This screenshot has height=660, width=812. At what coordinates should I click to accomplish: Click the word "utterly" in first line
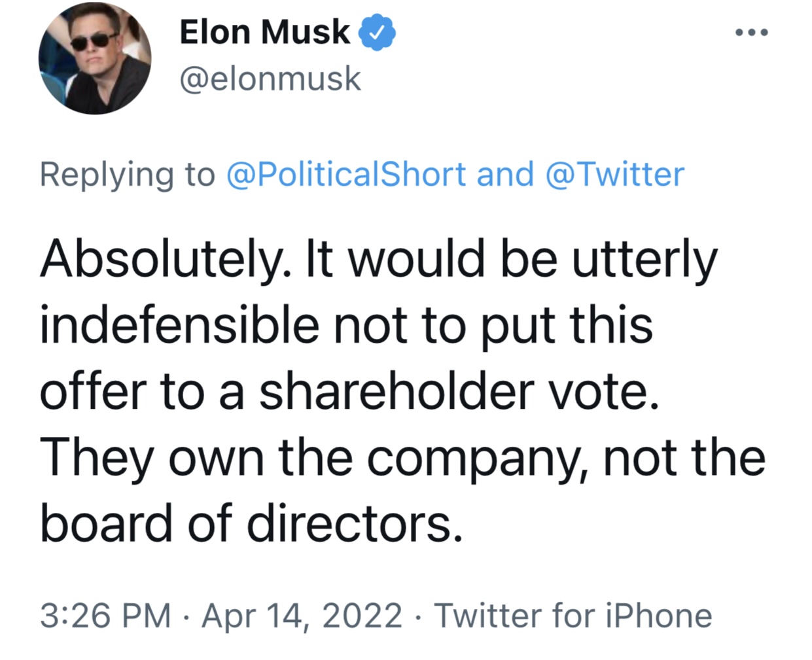tap(644, 259)
